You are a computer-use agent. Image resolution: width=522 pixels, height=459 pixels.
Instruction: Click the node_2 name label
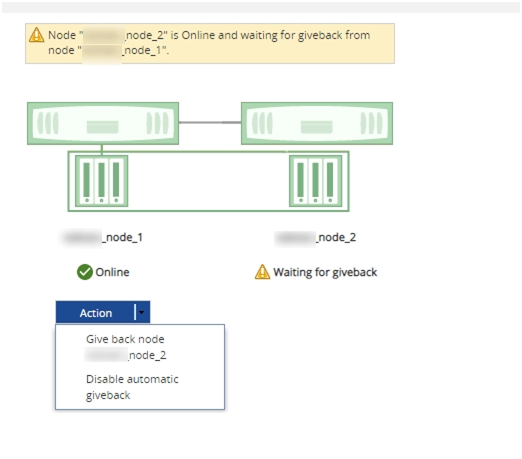(x=316, y=237)
